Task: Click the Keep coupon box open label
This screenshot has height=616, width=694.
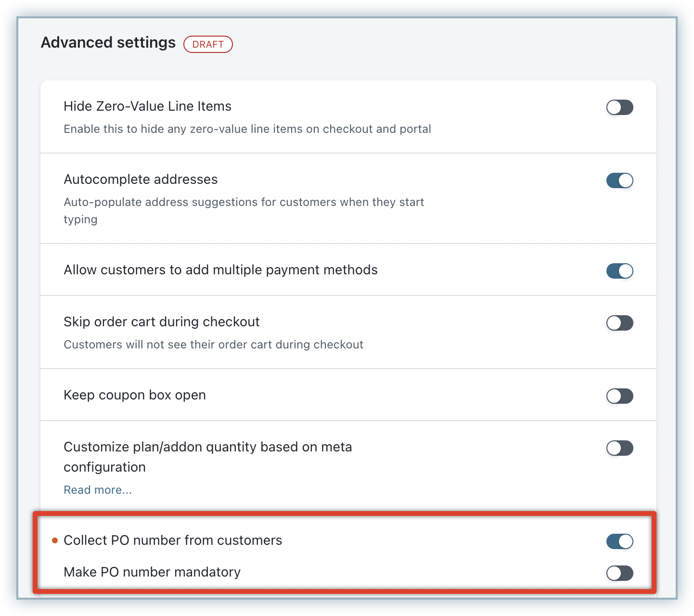Action: [135, 395]
